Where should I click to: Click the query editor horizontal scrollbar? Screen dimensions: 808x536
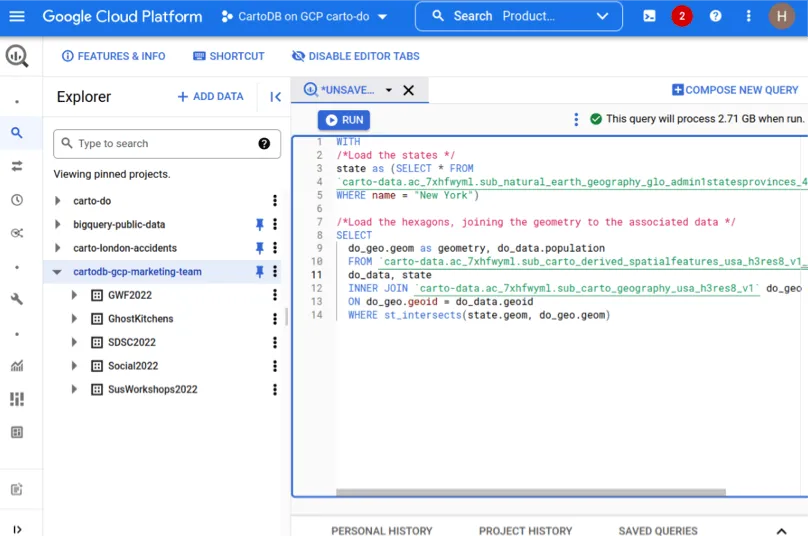(x=531, y=492)
